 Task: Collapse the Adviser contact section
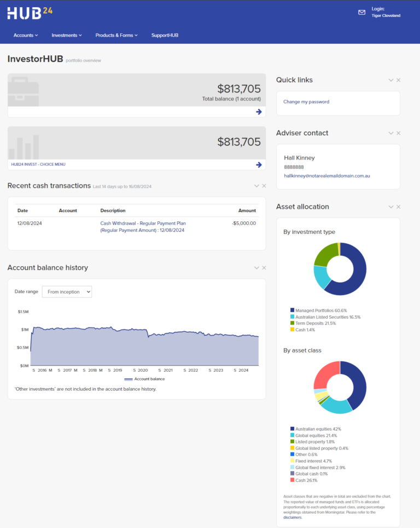tap(390, 132)
